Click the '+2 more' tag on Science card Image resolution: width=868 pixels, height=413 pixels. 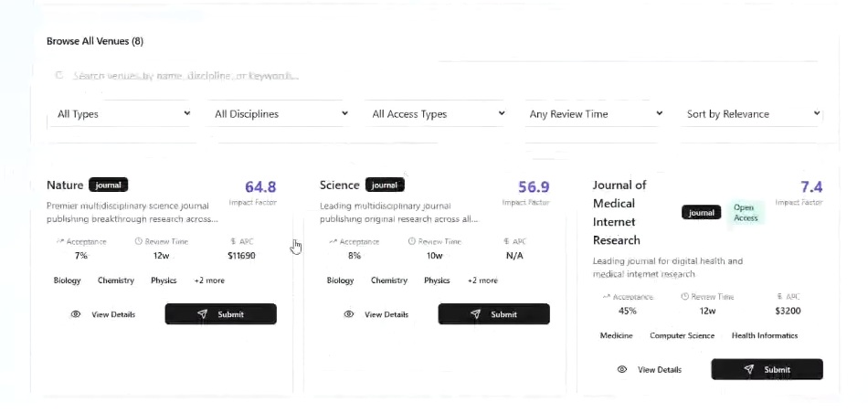click(482, 281)
